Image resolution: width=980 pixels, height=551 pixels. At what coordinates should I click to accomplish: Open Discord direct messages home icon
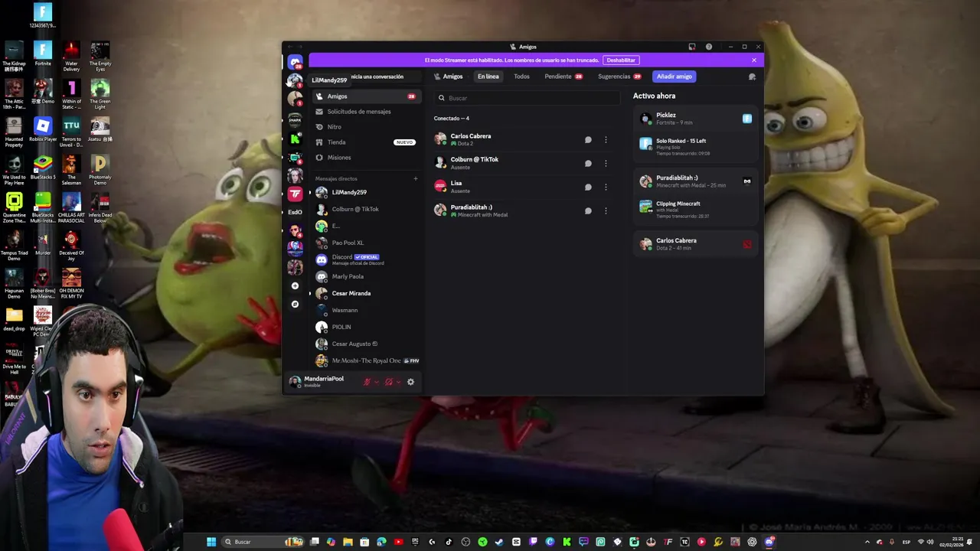click(x=295, y=62)
